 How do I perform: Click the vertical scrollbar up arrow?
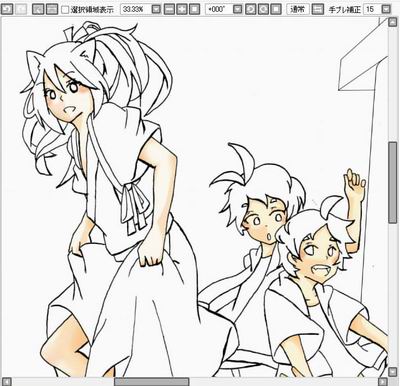(x=393, y=22)
